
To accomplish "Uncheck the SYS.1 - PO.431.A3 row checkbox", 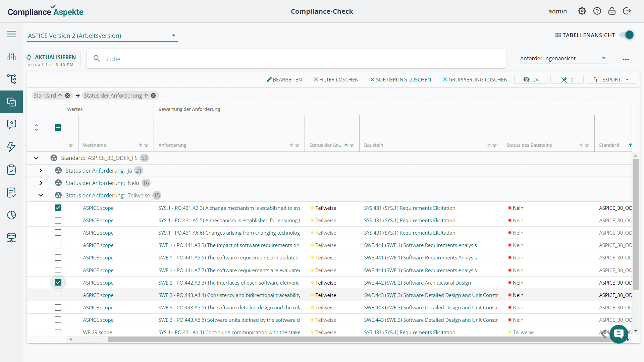I will (x=58, y=208).
